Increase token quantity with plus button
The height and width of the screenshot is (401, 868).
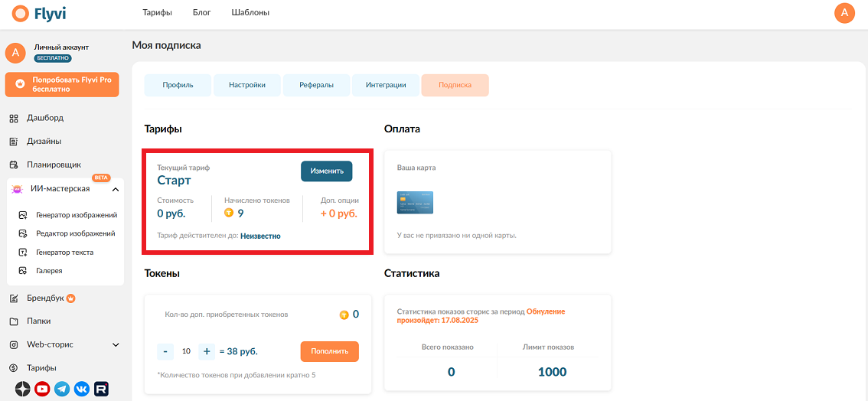click(x=207, y=351)
